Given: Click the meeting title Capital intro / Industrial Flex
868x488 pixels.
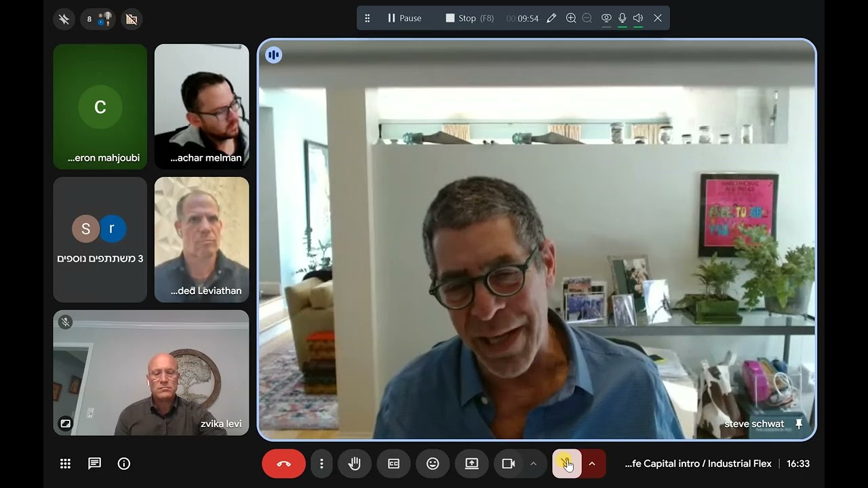Looking at the screenshot, I should [x=698, y=464].
